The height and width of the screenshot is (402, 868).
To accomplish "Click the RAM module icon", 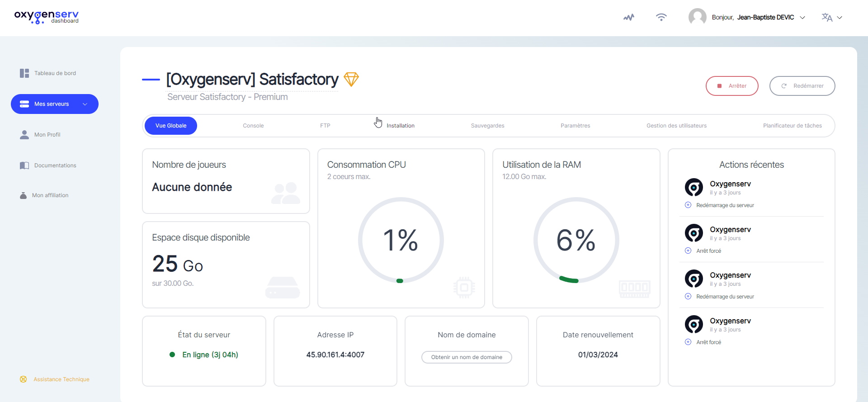I will (x=635, y=288).
